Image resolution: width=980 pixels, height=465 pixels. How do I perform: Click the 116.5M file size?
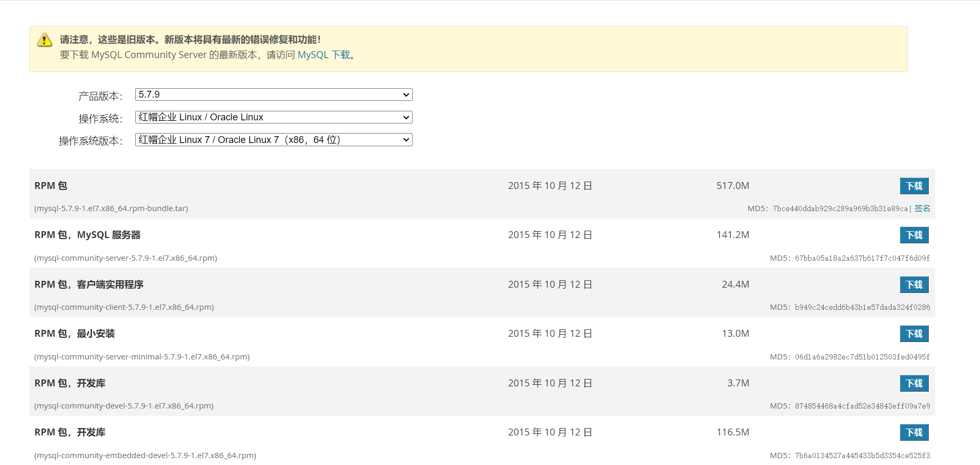coord(733,432)
